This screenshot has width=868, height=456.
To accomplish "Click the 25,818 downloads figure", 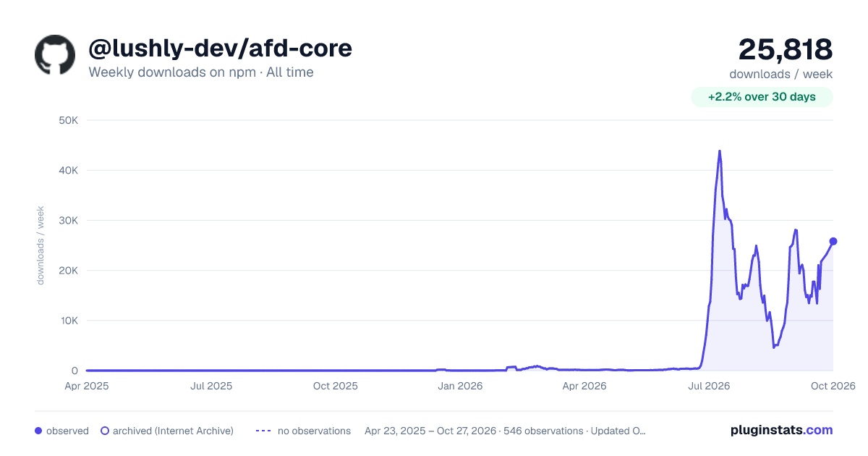I will point(786,49).
